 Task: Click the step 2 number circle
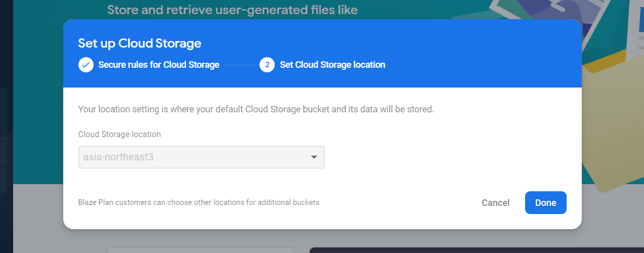coord(267,65)
